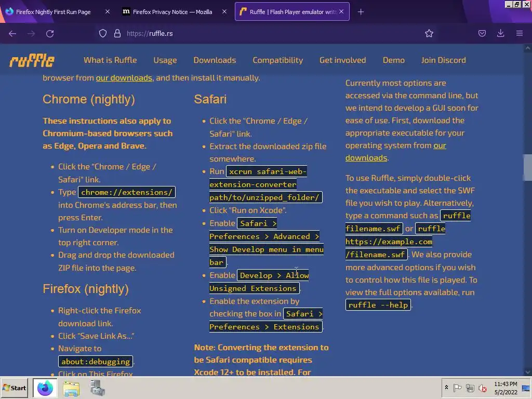Reload the ruffle.rs page
Viewport: 532px width, 399px height.
50,34
